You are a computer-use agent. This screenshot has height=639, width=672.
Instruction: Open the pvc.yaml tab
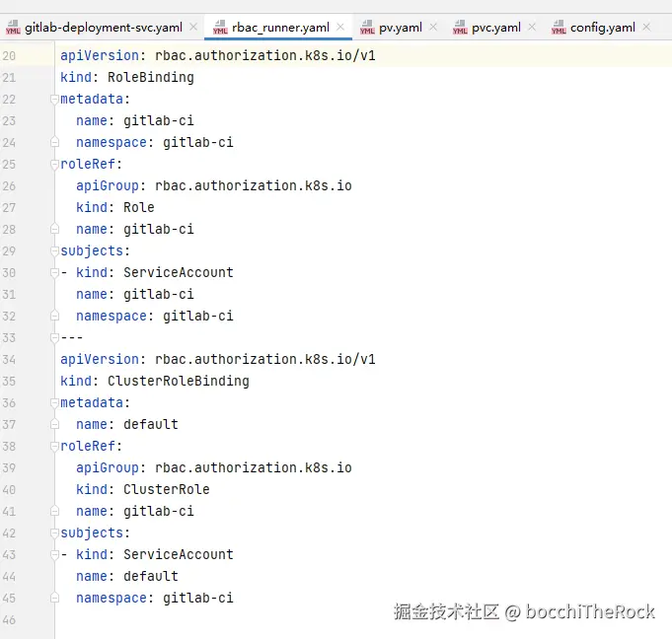(495, 28)
